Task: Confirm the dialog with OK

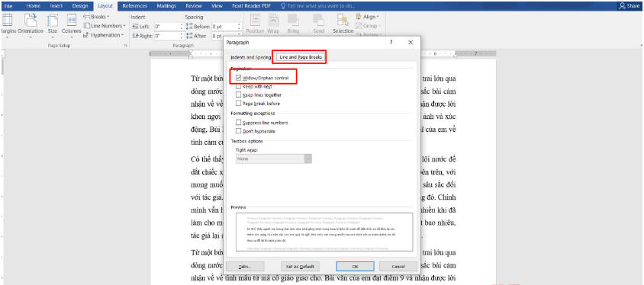Action: click(355, 267)
